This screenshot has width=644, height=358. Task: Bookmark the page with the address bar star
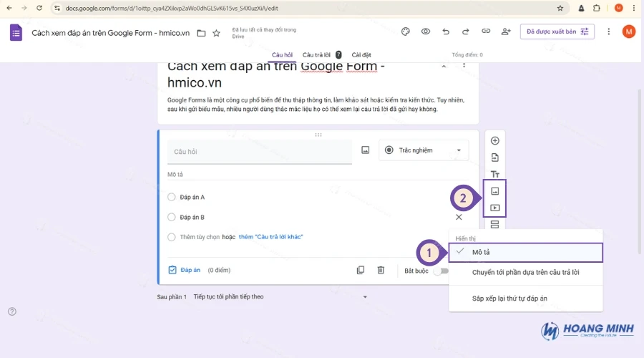(560, 8)
